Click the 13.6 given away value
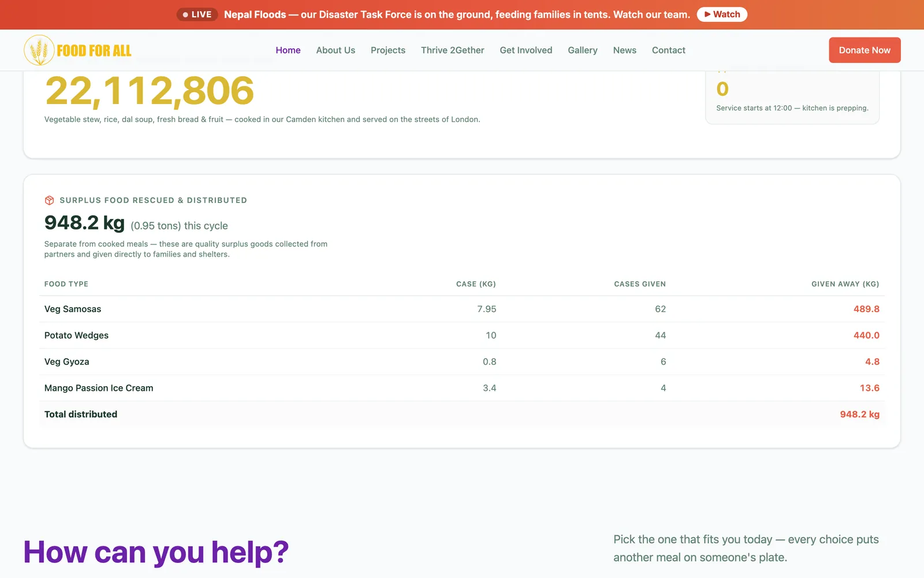The height and width of the screenshot is (578, 924). tap(869, 388)
